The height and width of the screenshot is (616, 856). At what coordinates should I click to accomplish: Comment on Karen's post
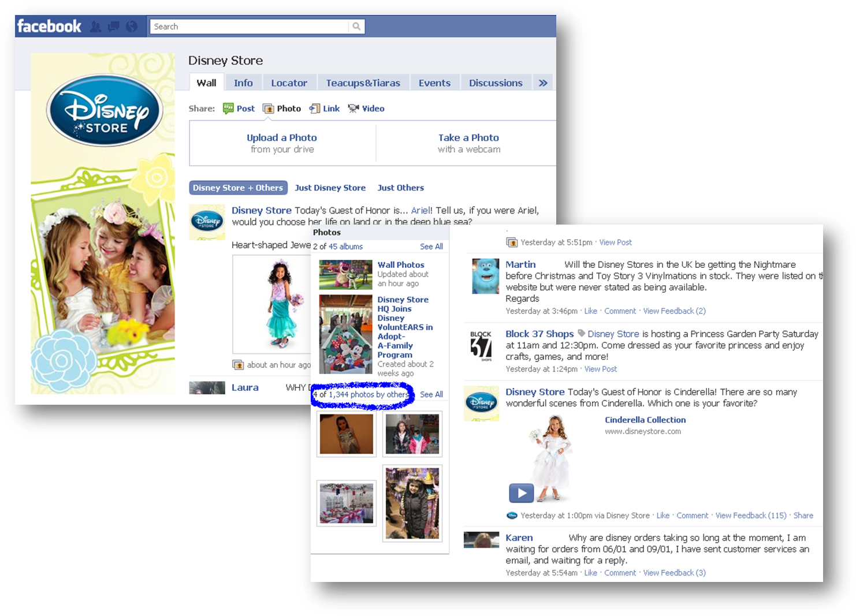[x=620, y=573]
